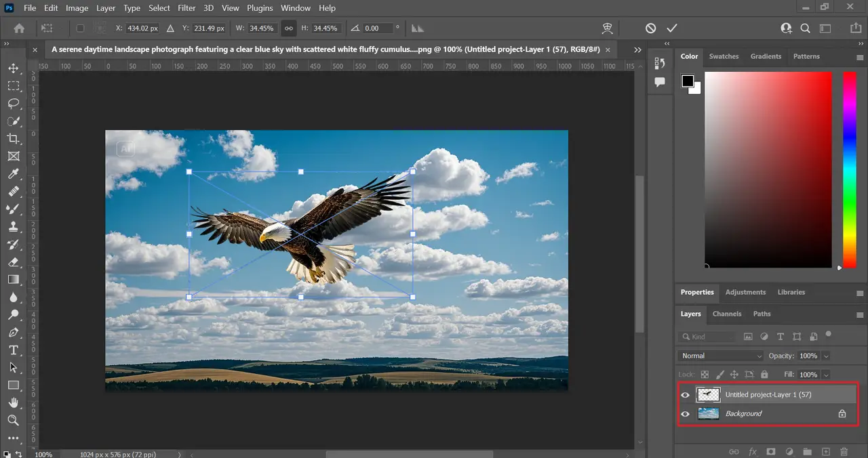Open the Filter menu
Viewport: 868px width, 458px height.
point(186,7)
